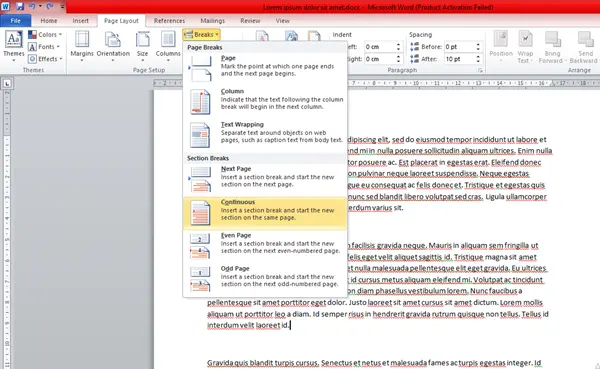Click the Indent Right value field
The height and width of the screenshot is (369, 600).
point(379,59)
